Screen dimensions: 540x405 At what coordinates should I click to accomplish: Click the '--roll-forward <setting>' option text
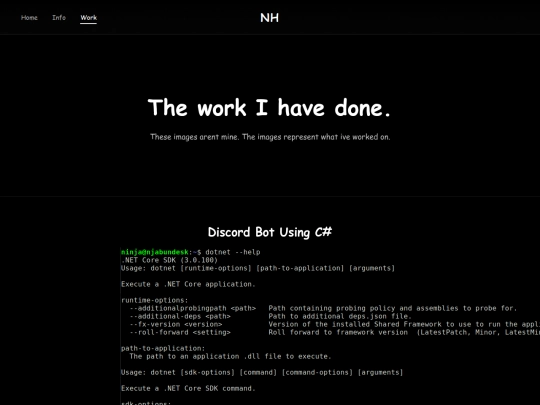coord(180,332)
